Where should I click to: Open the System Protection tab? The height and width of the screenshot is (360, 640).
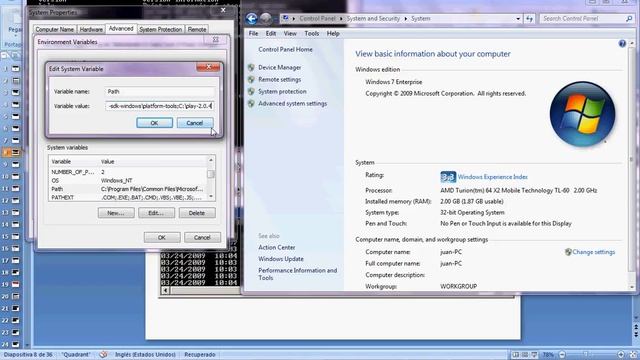point(160,29)
